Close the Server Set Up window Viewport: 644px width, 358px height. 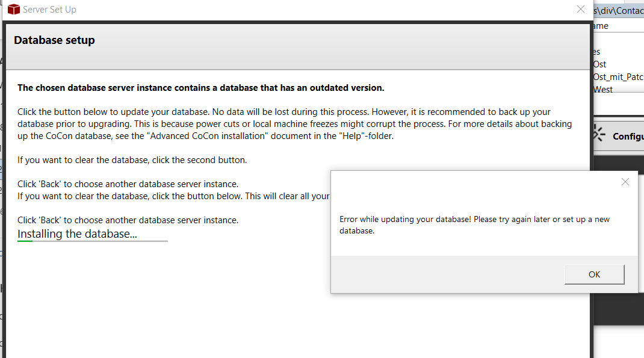click(580, 9)
